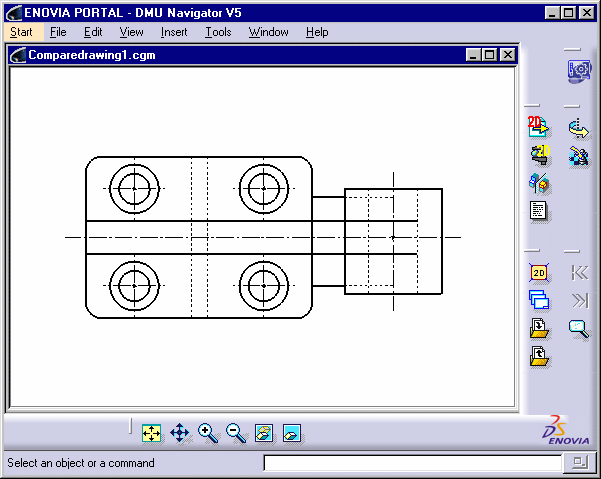Click the 2D icon with yellow background
This screenshot has height=479, width=601.
[x=539, y=272]
